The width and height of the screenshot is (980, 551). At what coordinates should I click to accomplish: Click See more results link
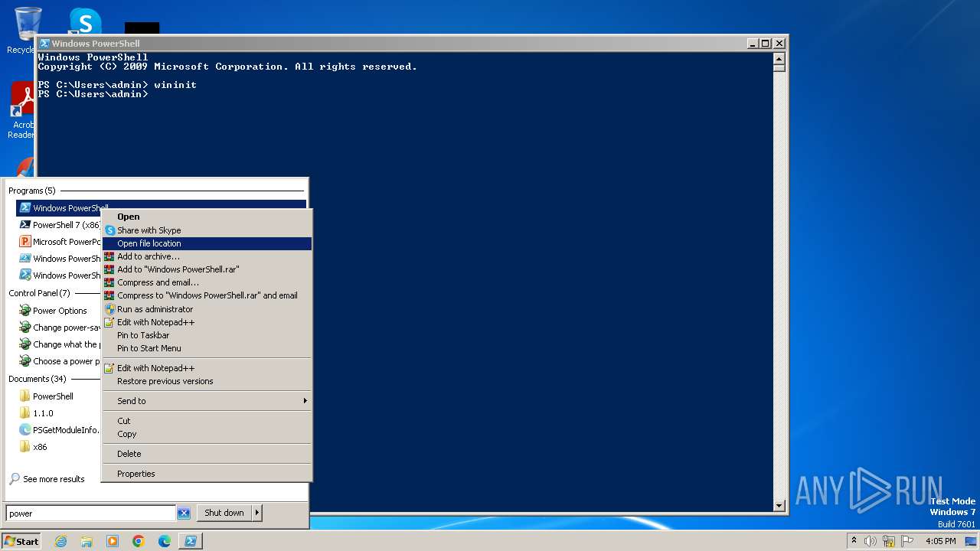(47, 479)
